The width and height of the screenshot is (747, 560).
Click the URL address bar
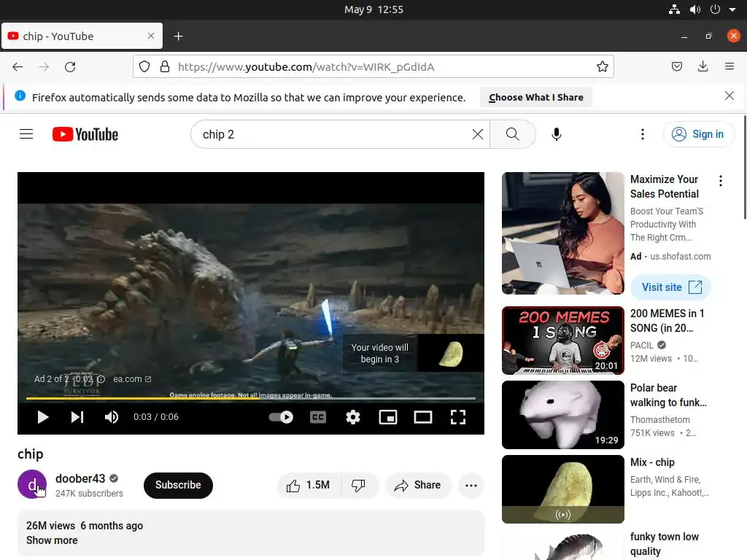point(373,66)
